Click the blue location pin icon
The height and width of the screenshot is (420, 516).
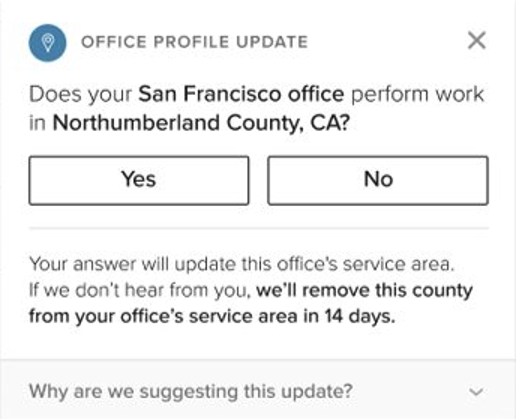coord(48,43)
